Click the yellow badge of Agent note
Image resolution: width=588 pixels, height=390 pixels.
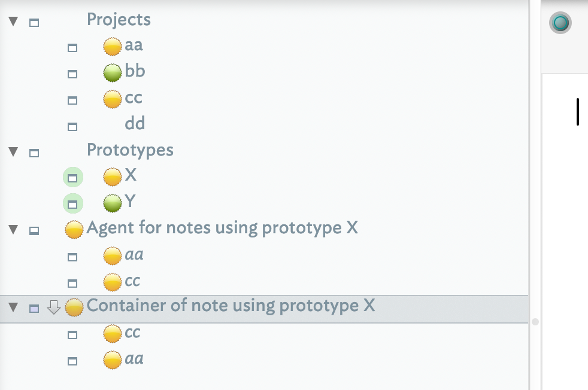74,229
